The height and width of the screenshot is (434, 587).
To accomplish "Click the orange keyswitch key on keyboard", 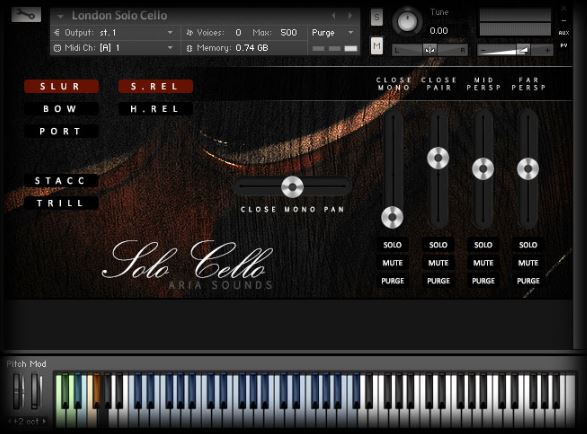I will click(97, 389).
